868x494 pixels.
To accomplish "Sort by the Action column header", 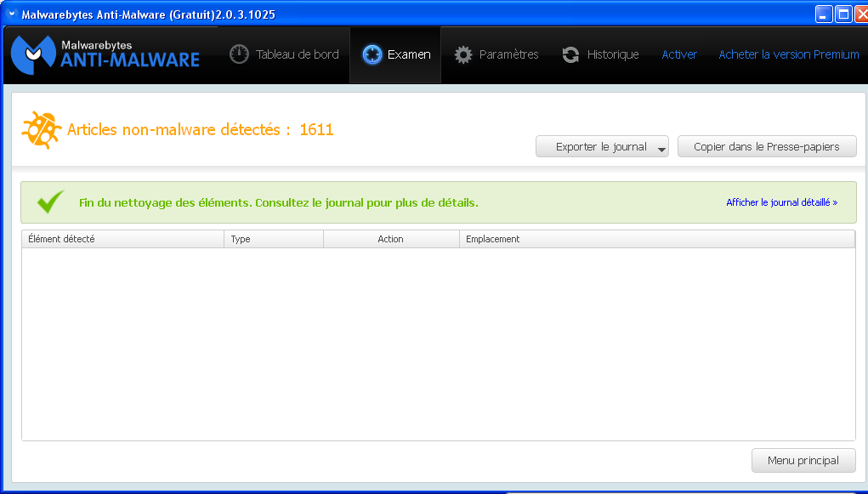I will [x=391, y=239].
